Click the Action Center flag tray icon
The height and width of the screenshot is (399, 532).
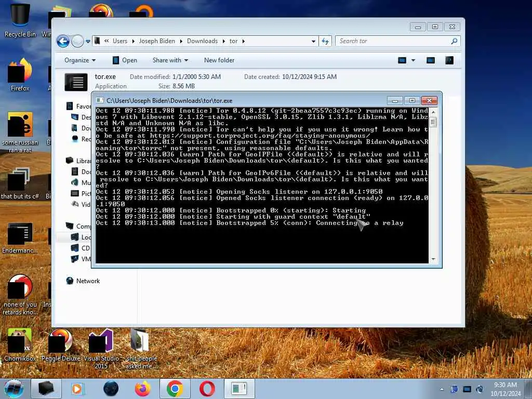click(454, 389)
